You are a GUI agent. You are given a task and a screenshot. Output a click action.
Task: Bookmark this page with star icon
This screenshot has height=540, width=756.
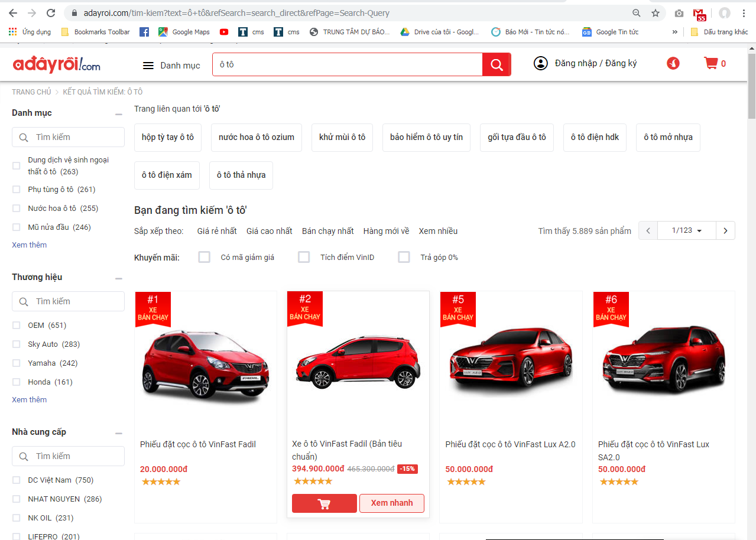656,13
